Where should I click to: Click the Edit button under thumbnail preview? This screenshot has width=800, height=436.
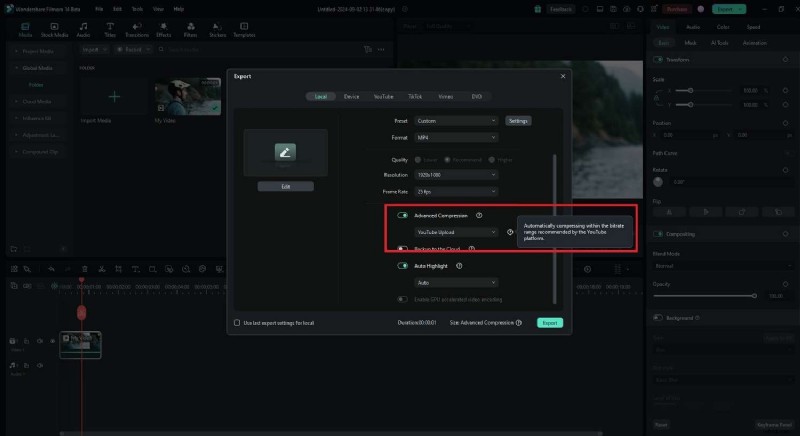(x=285, y=186)
